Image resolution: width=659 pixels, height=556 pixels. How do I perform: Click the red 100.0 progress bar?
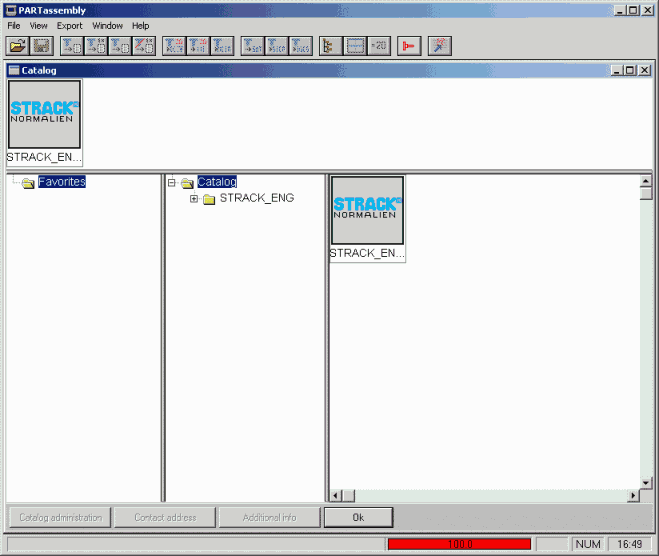(459, 544)
